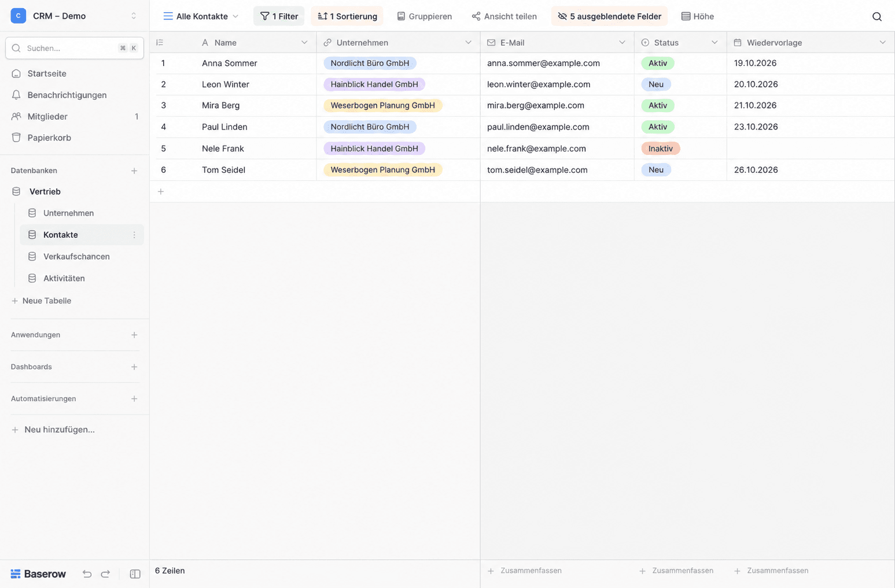Open the 1 Sortierung panel
895x588 pixels.
(347, 16)
